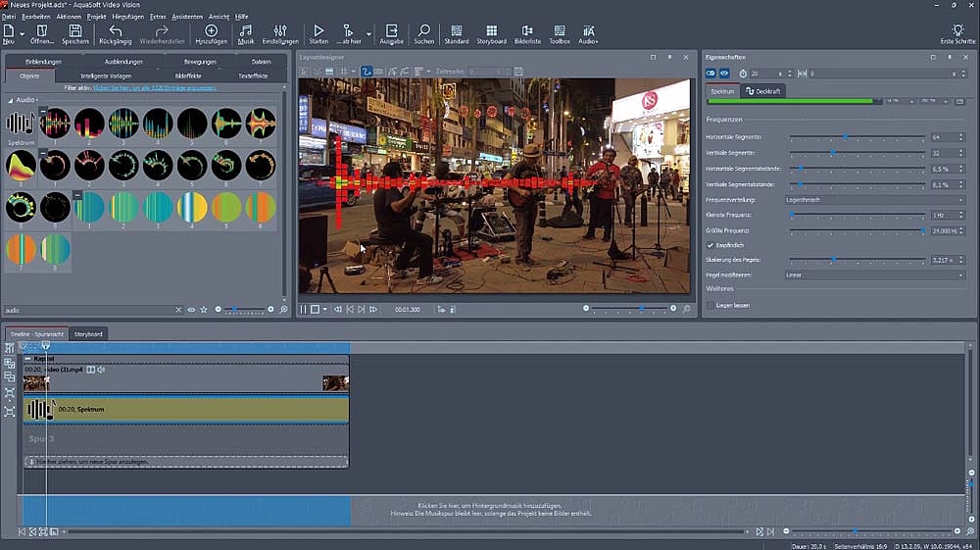Toggle the eye visibility button in Eigenschaften

point(725,74)
